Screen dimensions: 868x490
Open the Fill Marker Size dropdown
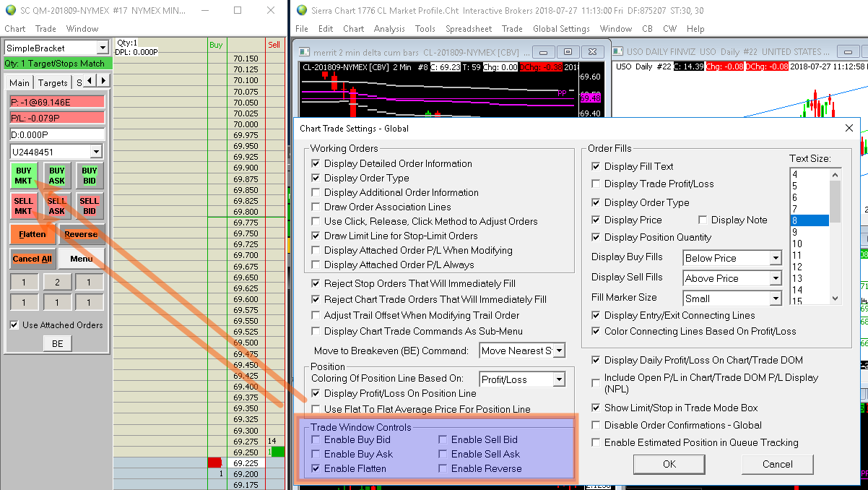pos(775,298)
